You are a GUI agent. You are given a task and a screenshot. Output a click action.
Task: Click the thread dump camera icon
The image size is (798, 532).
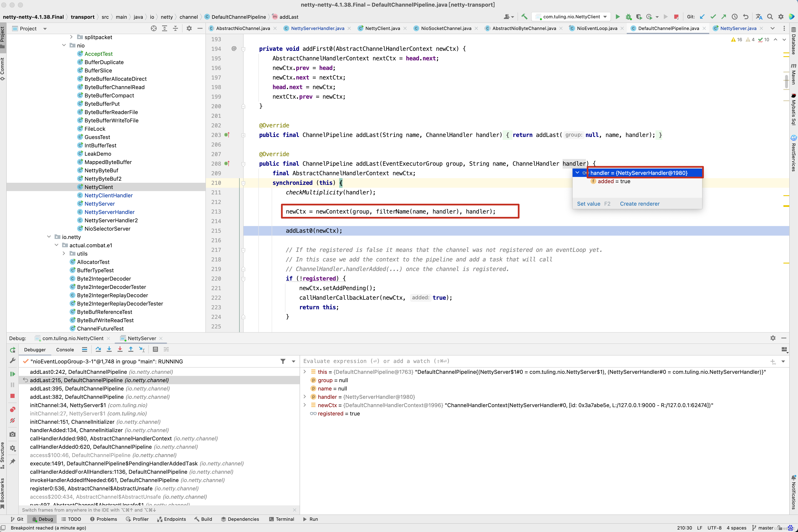coord(13,434)
